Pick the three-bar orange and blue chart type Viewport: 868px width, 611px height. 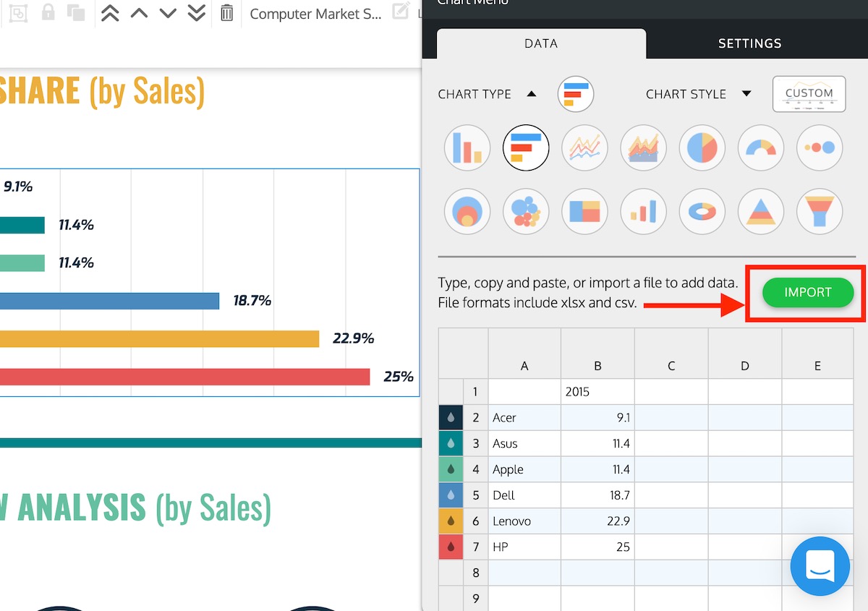643,211
